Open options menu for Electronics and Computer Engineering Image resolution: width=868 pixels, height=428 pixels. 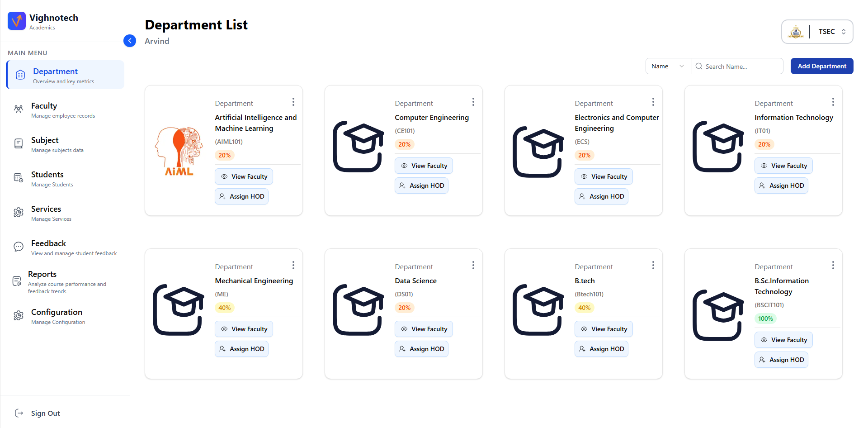653,102
